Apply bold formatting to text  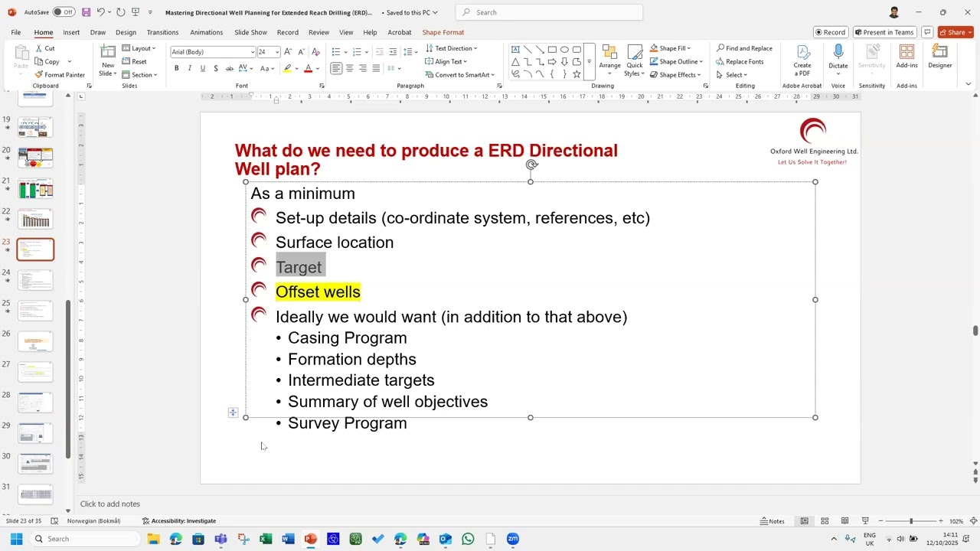[176, 69]
